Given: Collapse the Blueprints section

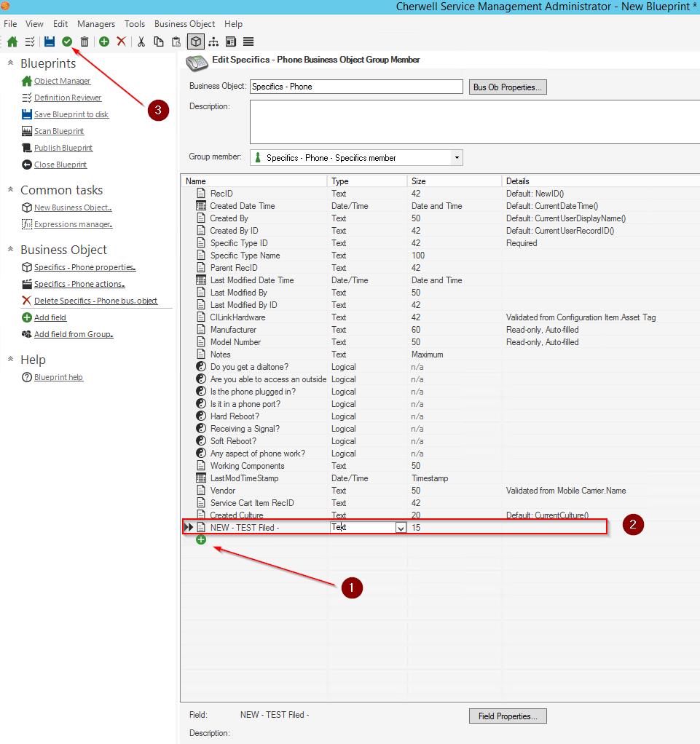Looking at the screenshot, I should click(11, 63).
